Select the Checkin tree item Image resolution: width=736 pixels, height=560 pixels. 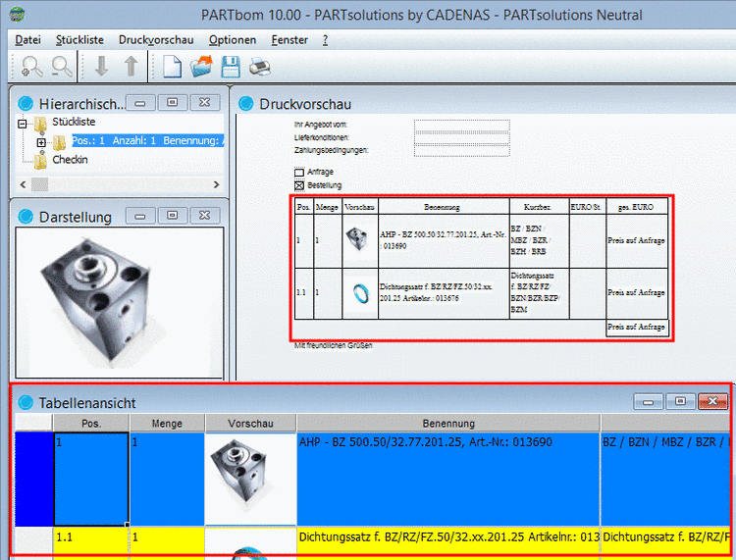tap(70, 160)
